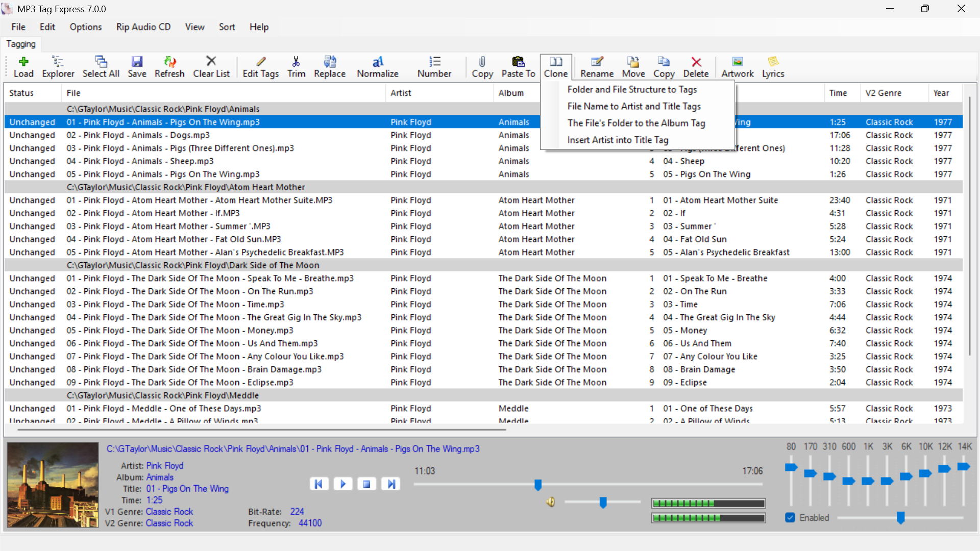This screenshot has width=980, height=551.
Task: Click the Artist column header
Action: pos(439,93)
